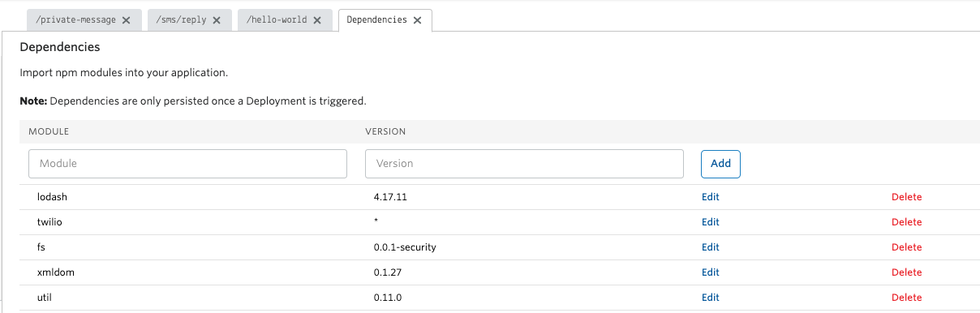Close the /hello-world tab

click(x=317, y=20)
